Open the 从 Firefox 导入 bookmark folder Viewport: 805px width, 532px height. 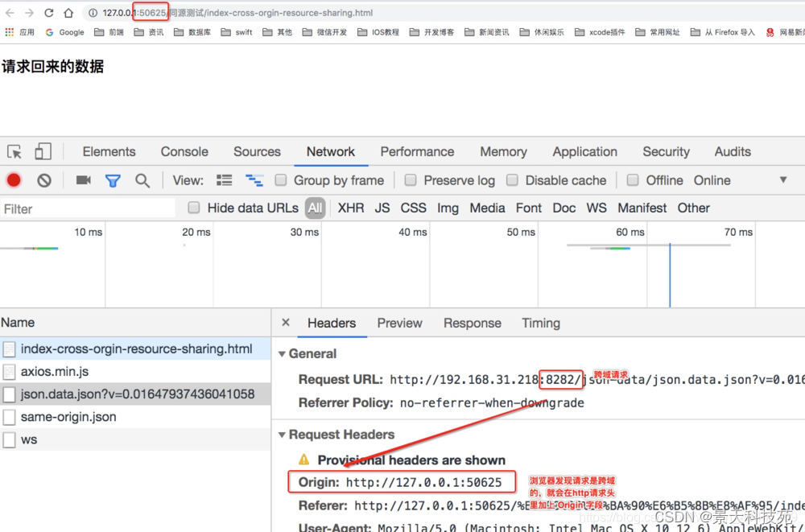click(x=722, y=32)
